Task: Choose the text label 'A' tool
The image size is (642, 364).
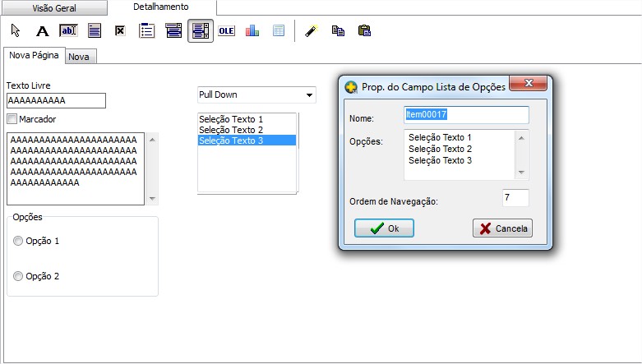Action: pos(43,30)
